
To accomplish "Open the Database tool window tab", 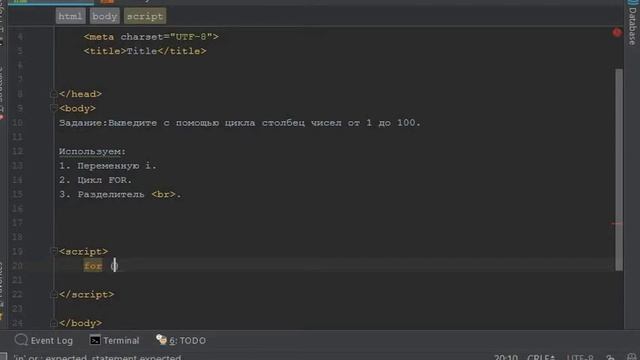I will (x=632, y=22).
